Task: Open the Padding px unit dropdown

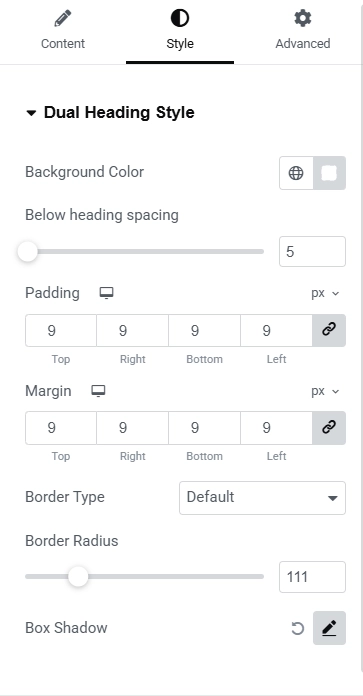Action: [x=325, y=293]
